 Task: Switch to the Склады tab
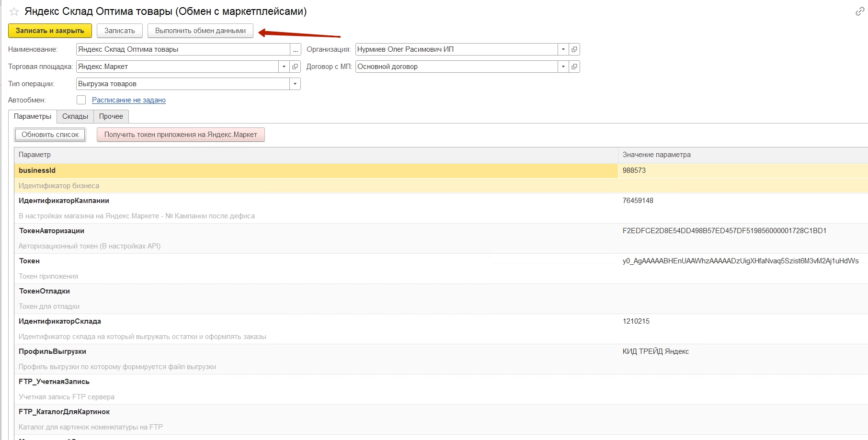[75, 116]
